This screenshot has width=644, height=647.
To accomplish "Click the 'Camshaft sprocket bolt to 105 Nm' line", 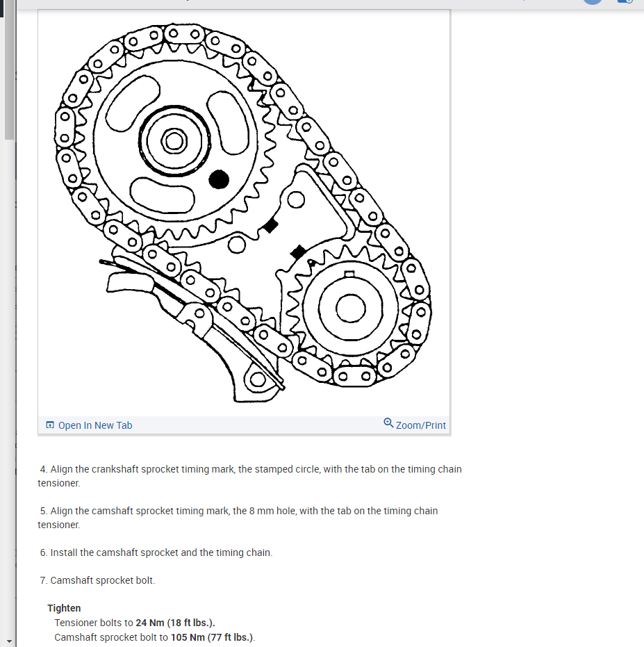I will [155, 637].
